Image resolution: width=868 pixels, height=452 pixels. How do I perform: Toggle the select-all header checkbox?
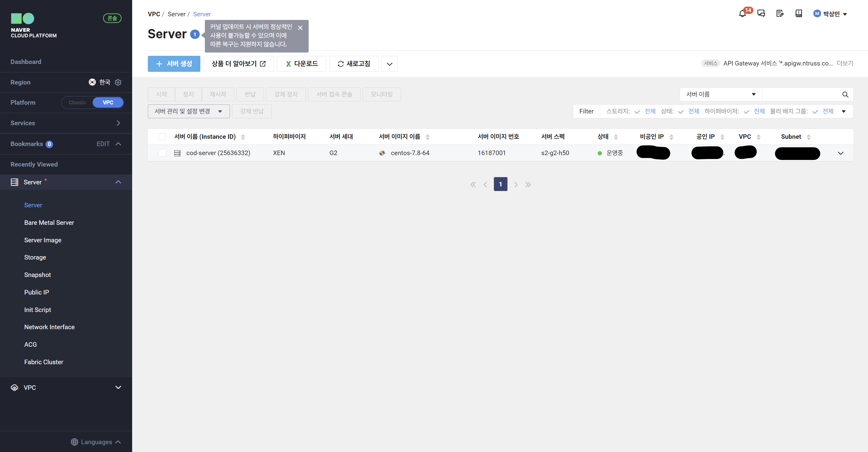162,136
